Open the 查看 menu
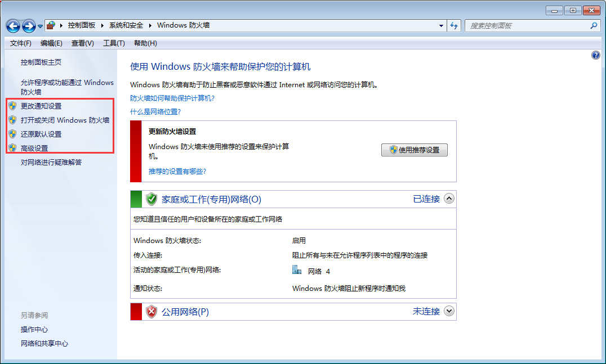Screen dimensions: 606x364 [x=82, y=43]
